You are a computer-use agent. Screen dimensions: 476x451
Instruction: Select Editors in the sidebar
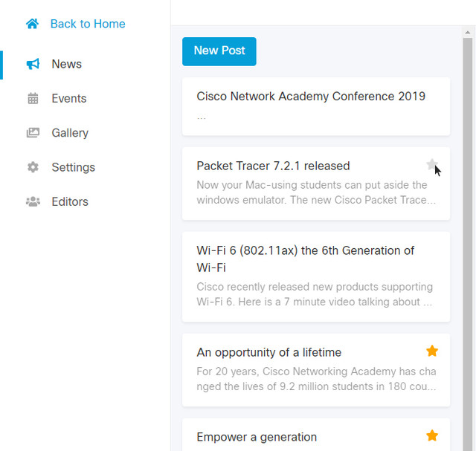(x=70, y=201)
